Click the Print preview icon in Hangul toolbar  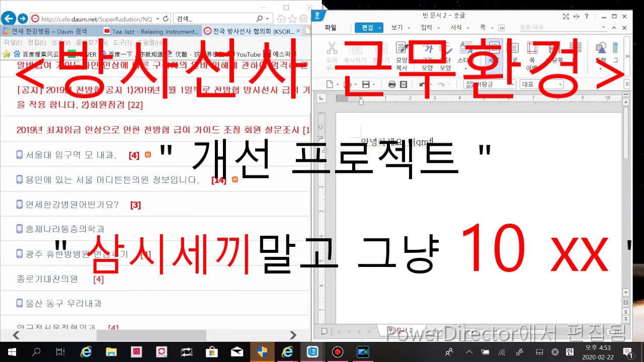403,84
